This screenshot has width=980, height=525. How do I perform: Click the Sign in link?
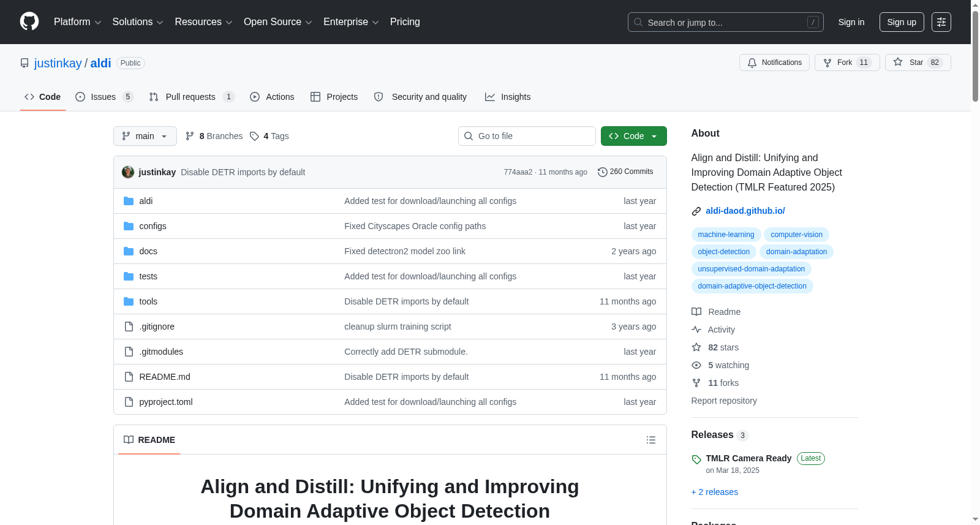pos(851,22)
